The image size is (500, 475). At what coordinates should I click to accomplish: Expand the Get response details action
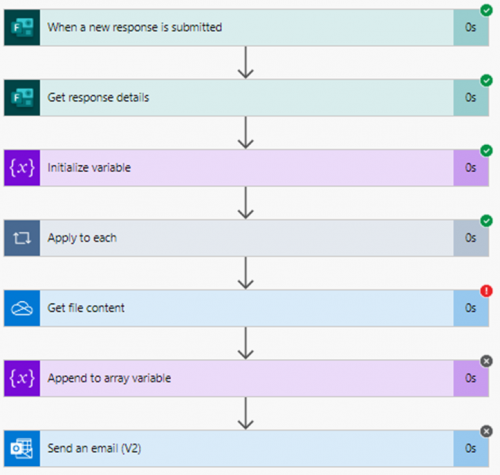[246, 98]
